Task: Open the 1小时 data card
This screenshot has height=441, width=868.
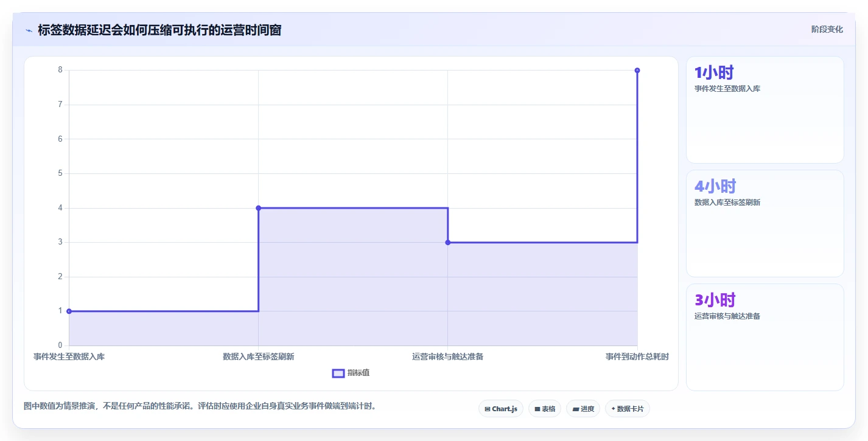Action: pyautogui.click(x=765, y=109)
